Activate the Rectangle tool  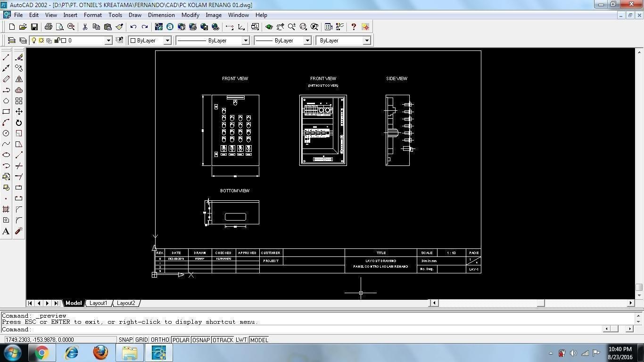pos(6,111)
